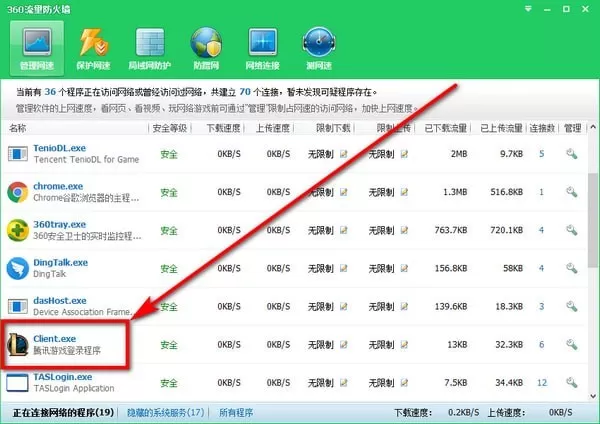Open manage tool for Client.exe
This screenshot has width=600, height=424.
click(572, 344)
